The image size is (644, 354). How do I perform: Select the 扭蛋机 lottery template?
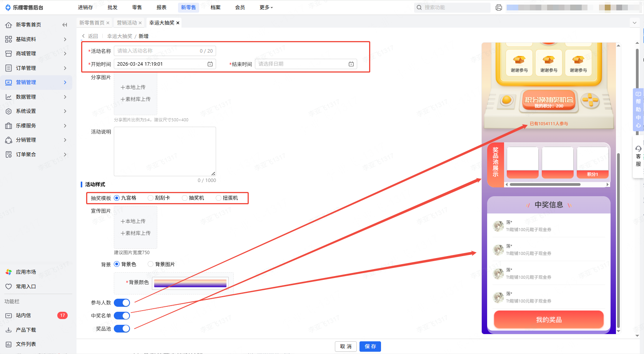tap(218, 198)
